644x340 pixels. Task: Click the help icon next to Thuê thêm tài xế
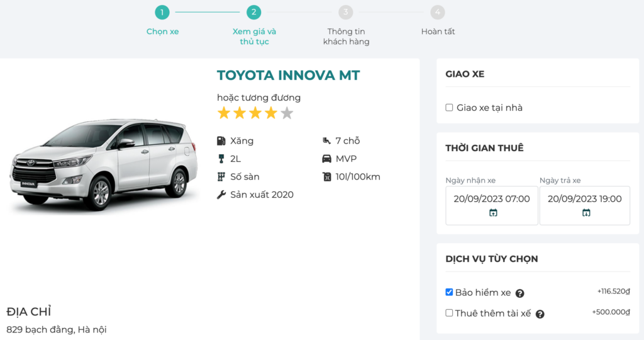click(540, 314)
